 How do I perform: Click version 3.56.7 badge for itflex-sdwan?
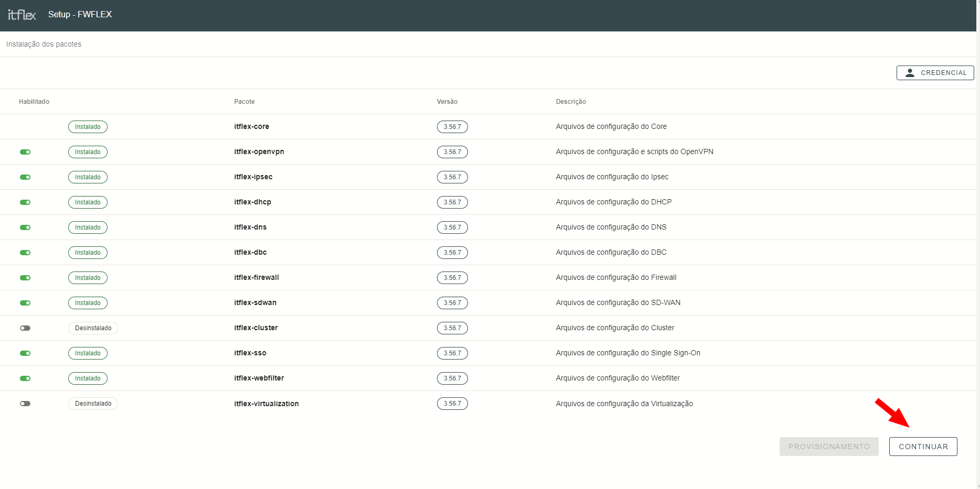(x=452, y=303)
